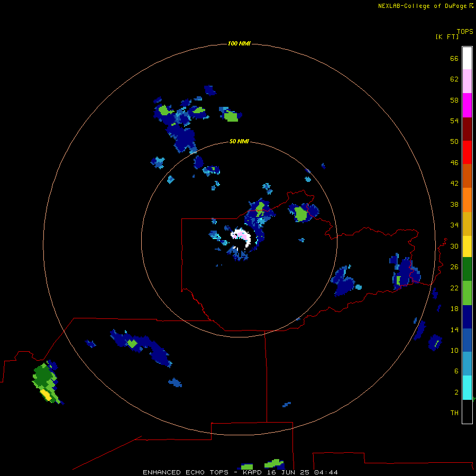The image size is (476, 476).
Task: Select the medium blue legend swatch
Action: tap(467, 340)
